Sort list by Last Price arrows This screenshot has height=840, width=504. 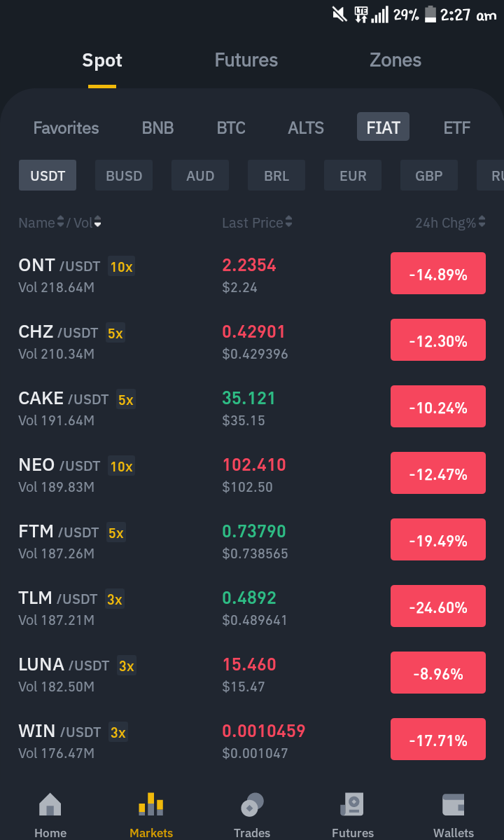tap(289, 222)
